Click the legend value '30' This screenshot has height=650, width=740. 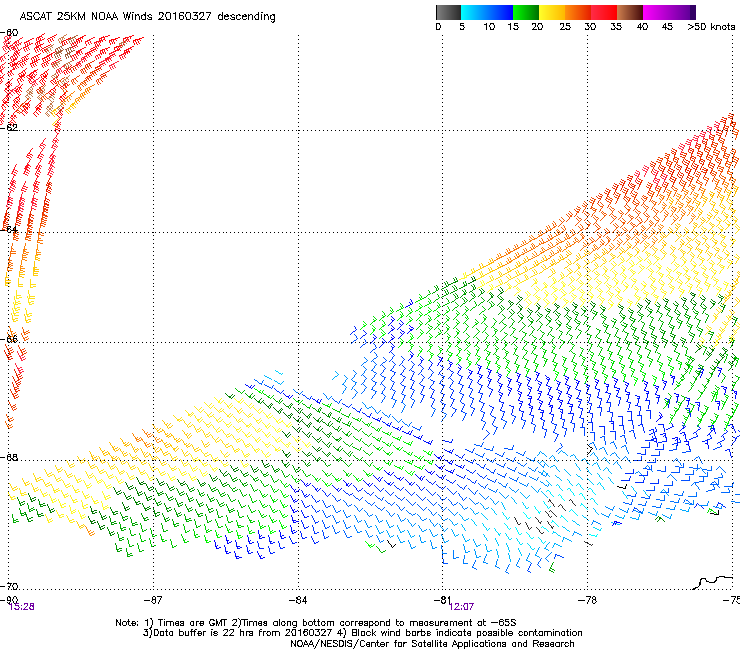click(590, 27)
